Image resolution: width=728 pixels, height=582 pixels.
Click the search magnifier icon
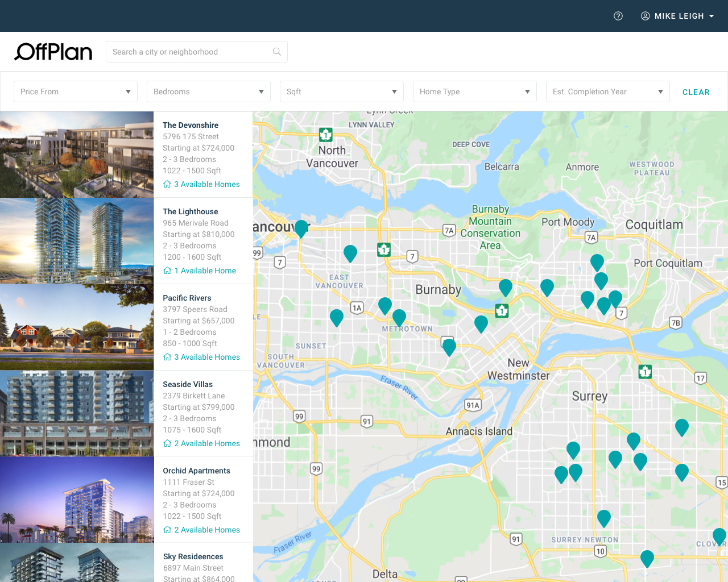(x=277, y=52)
